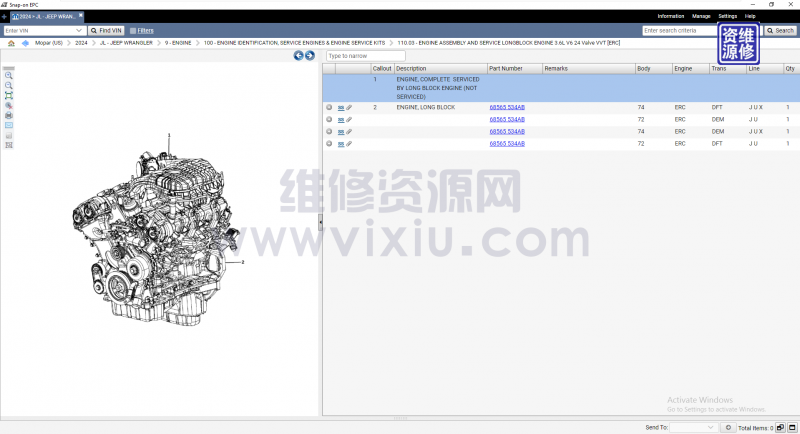Open notes icon for body 74 DFT row
Viewport: 800px width, 434px height.
point(341,108)
